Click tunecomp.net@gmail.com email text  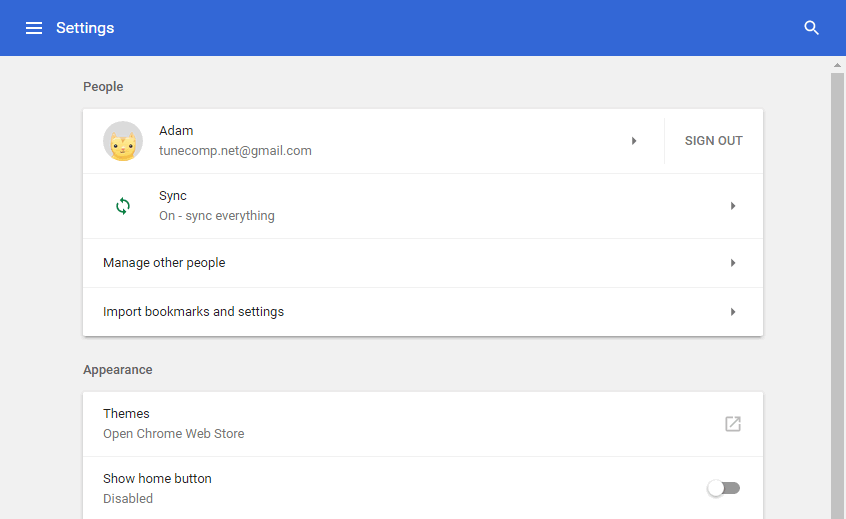click(235, 151)
